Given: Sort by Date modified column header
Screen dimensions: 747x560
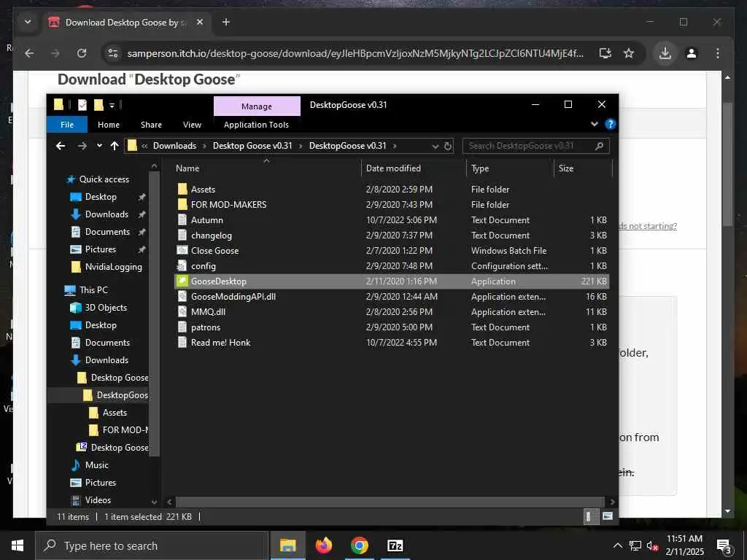Looking at the screenshot, I should pyautogui.click(x=414, y=168).
